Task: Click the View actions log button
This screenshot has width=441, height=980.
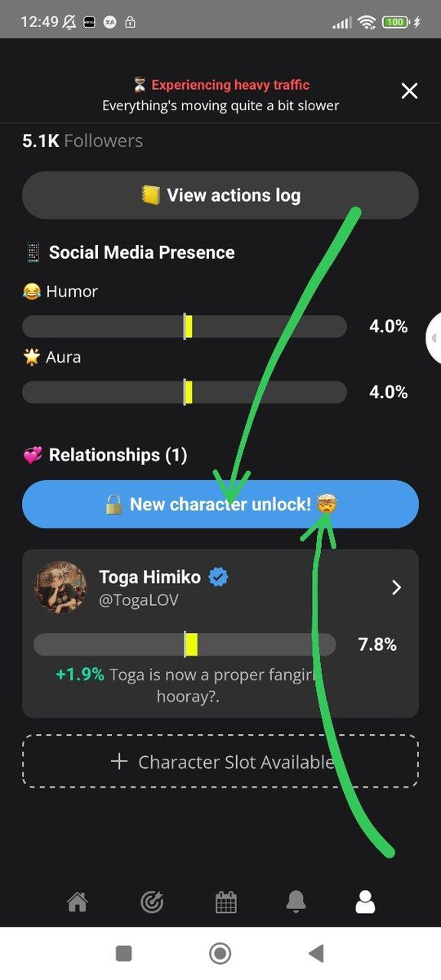Action: (x=220, y=195)
